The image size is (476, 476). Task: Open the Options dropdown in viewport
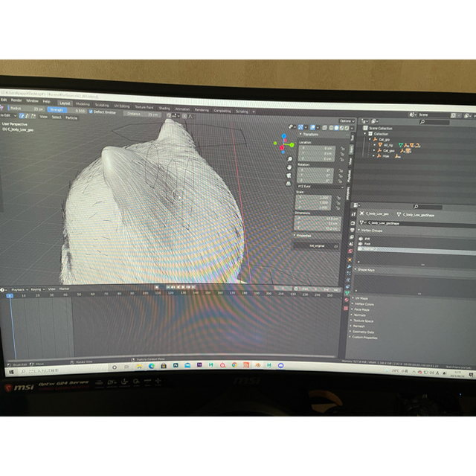point(347,121)
